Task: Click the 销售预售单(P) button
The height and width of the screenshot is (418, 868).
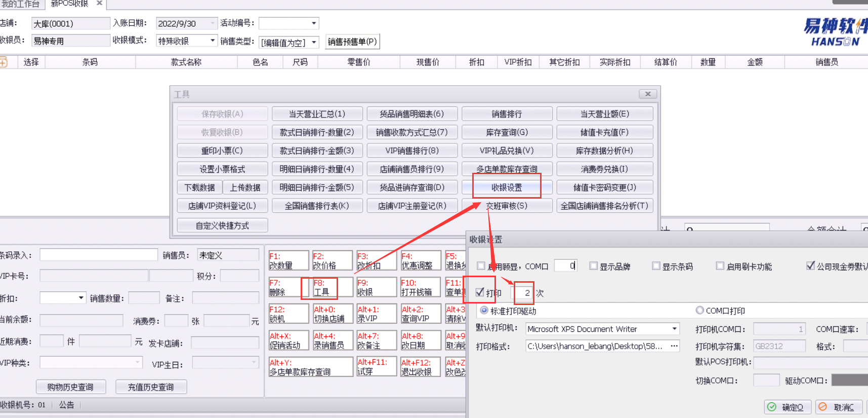Action: [352, 42]
